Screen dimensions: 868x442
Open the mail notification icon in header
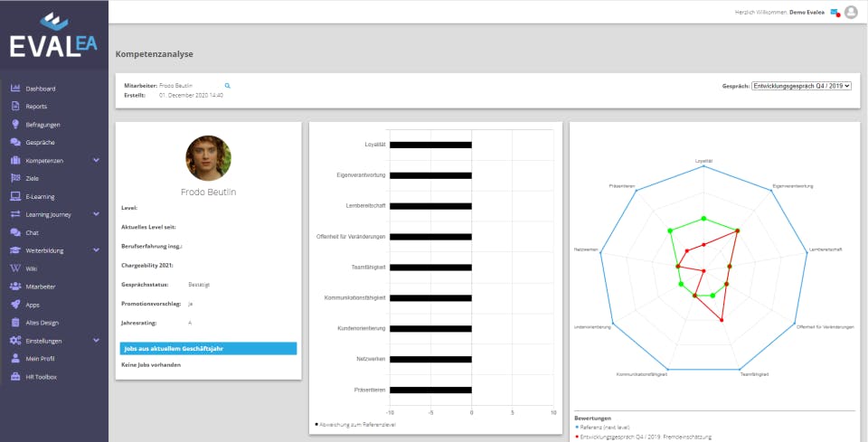(x=835, y=13)
